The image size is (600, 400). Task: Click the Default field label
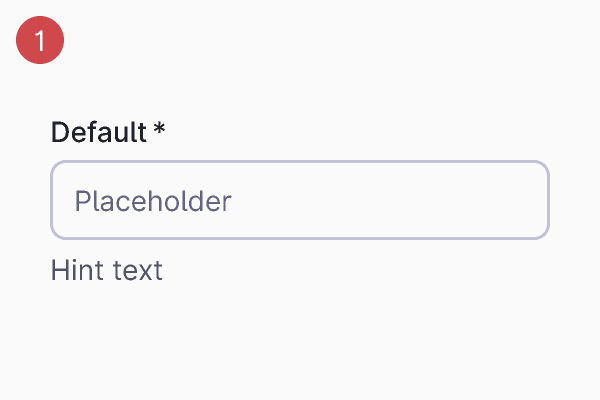[x=98, y=132]
